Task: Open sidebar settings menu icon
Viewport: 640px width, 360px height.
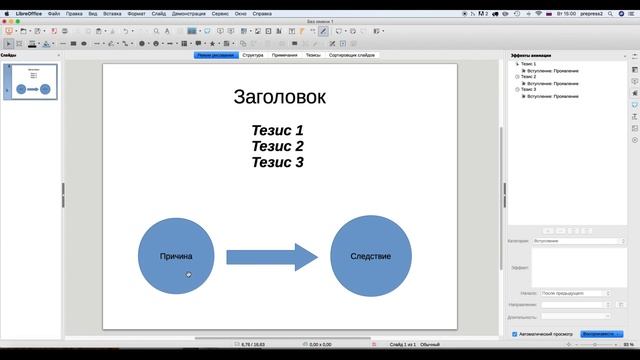Action: coord(635,56)
